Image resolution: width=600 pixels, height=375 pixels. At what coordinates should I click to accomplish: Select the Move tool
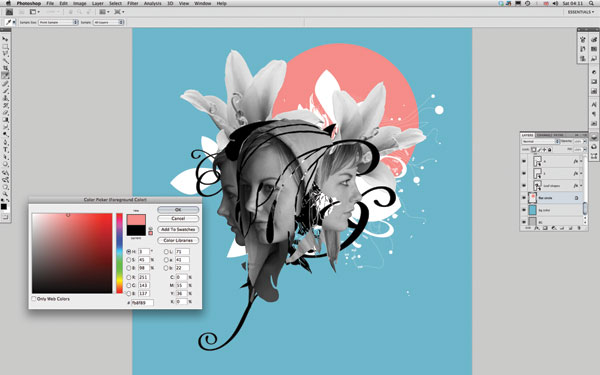pos(5,39)
